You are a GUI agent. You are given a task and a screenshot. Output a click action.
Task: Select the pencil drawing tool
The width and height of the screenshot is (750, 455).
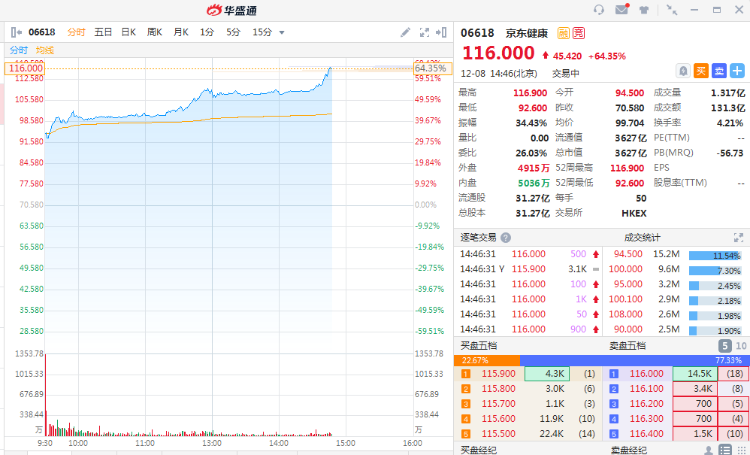pyautogui.click(x=405, y=32)
